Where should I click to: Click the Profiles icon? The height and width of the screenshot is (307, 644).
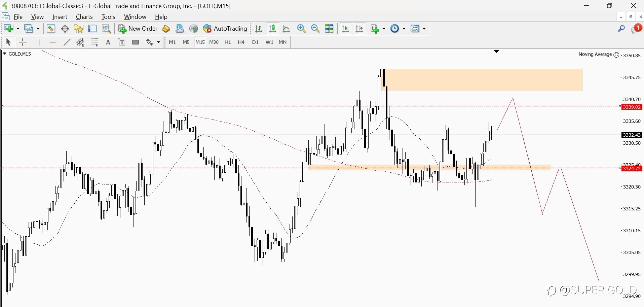click(x=29, y=29)
